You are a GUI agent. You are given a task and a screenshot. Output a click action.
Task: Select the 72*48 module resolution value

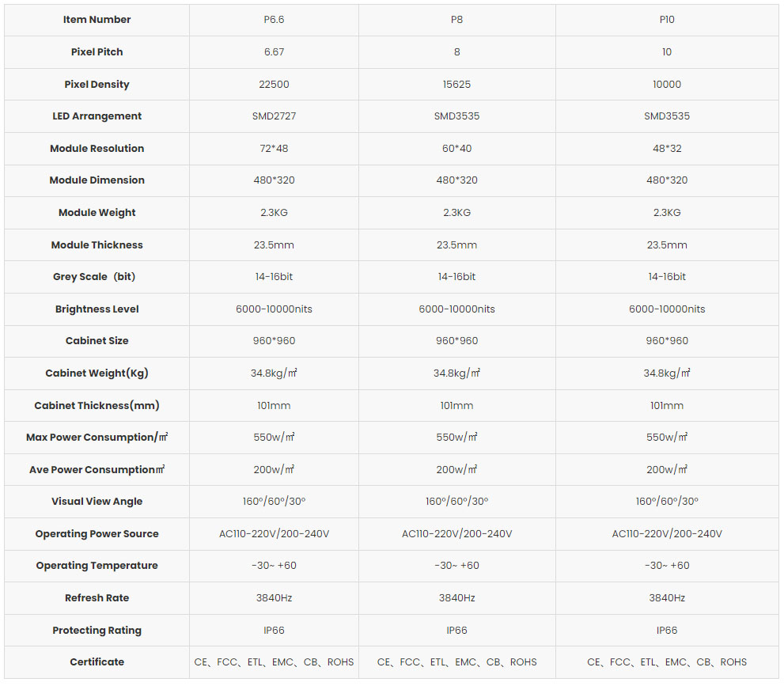tap(274, 149)
